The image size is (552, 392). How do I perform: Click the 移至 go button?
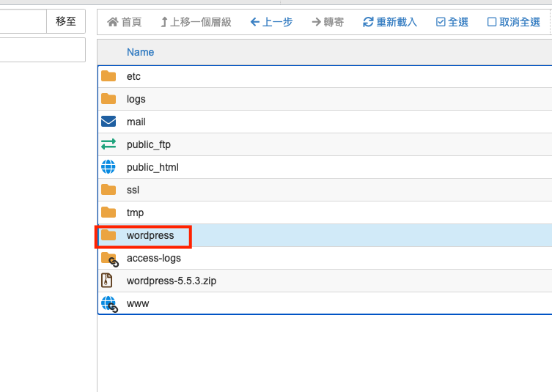(66, 21)
